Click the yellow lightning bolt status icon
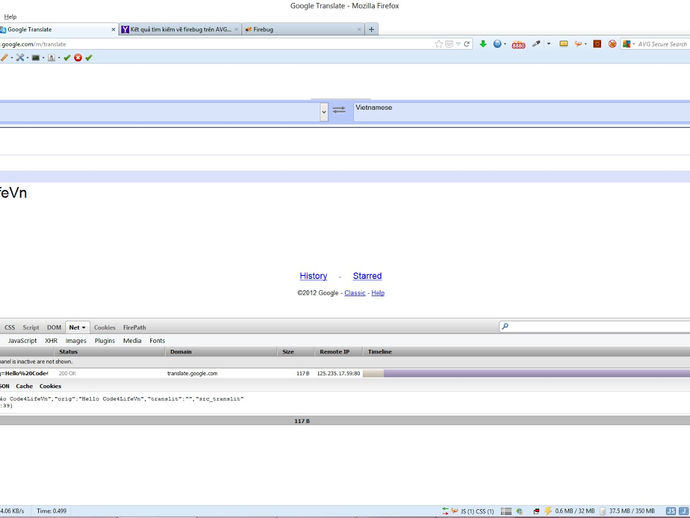This screenshot has width=690, height=518. click(x=548, y=511)
